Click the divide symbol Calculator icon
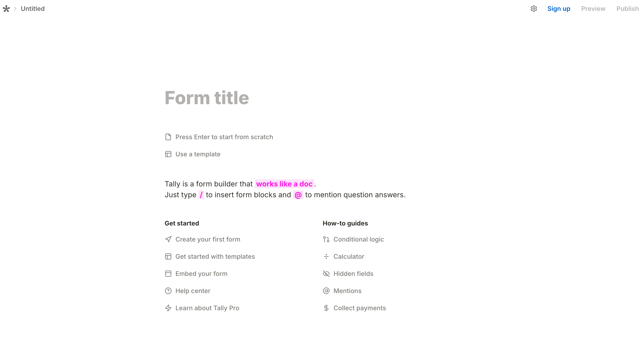 (326, 256)
